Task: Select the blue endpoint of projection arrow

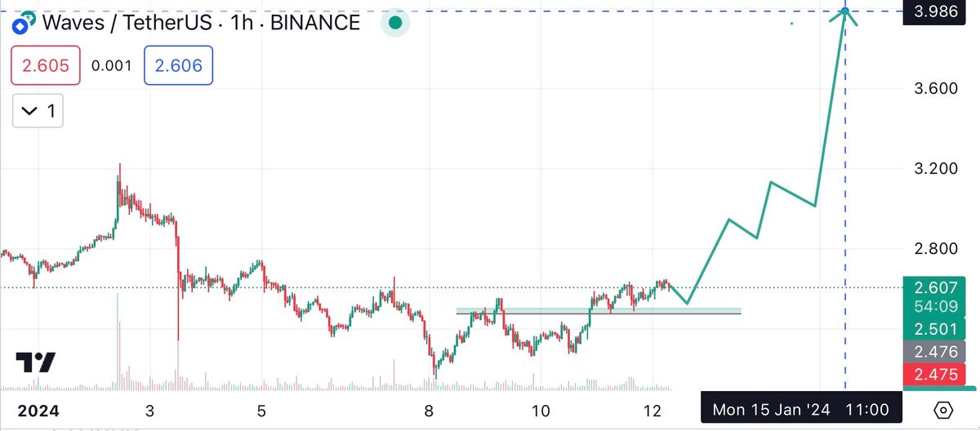Action: [x=846, y=11]
